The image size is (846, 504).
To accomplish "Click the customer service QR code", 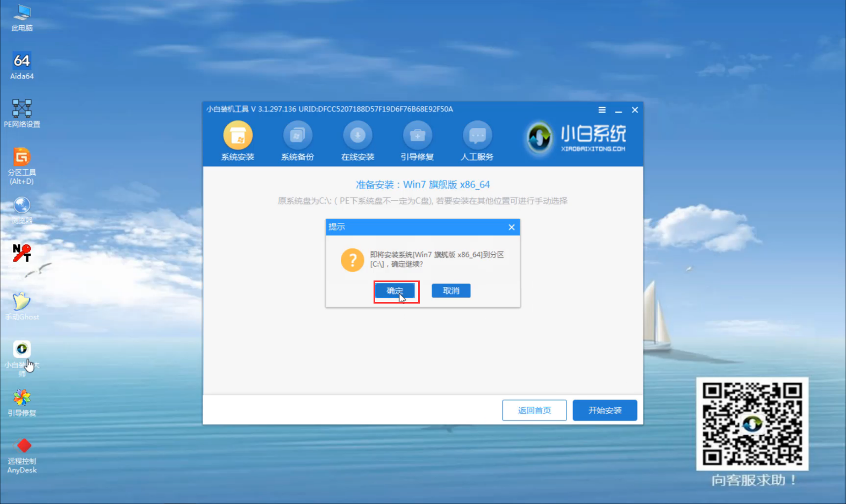I will (752, 424).
